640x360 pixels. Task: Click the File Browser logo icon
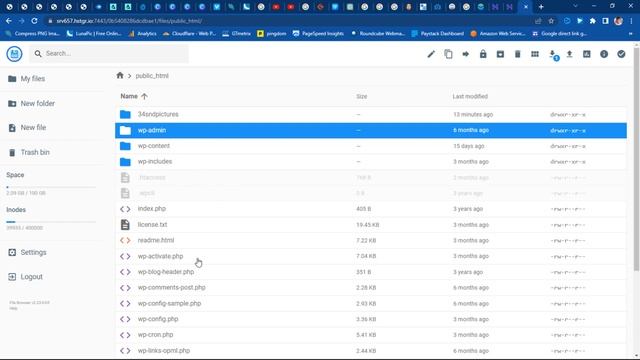[14, 54]
